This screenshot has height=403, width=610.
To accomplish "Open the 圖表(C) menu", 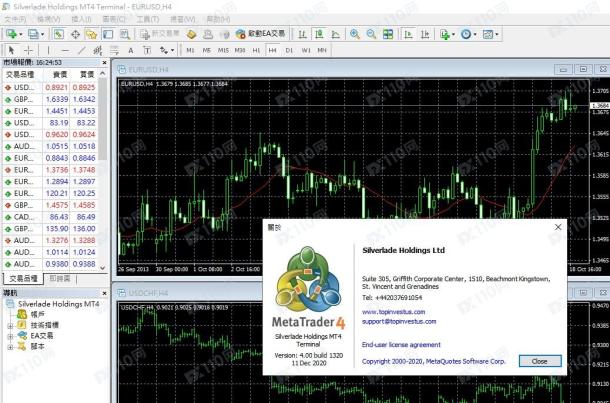I will click(114, 19).
